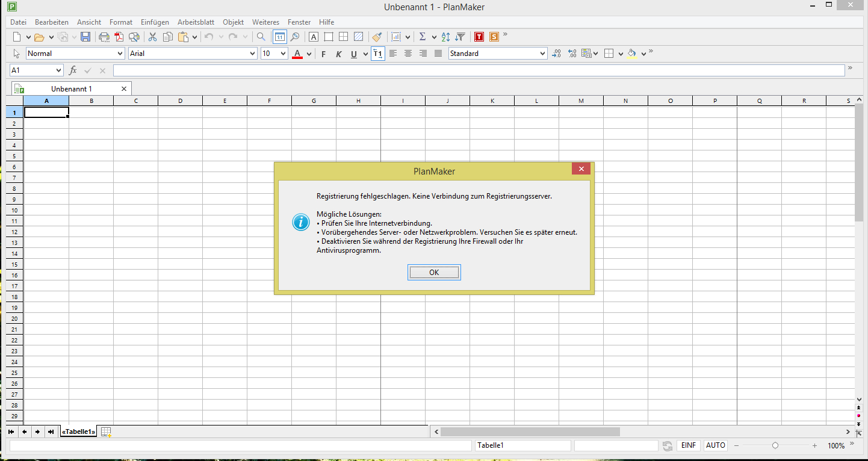Viewport: 868px width, 461px height.
Task: Open the Bearbeiten menu
Action: [x=52, y=22]
